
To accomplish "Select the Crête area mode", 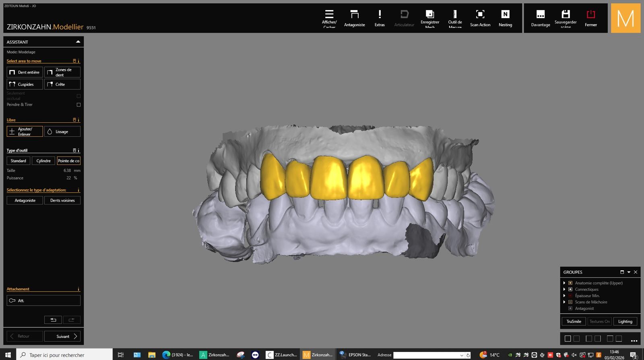I will (x=62, y=84).
